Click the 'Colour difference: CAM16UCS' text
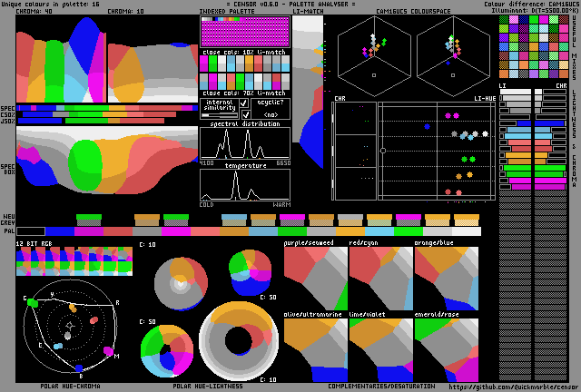 (x=532, y=4)
